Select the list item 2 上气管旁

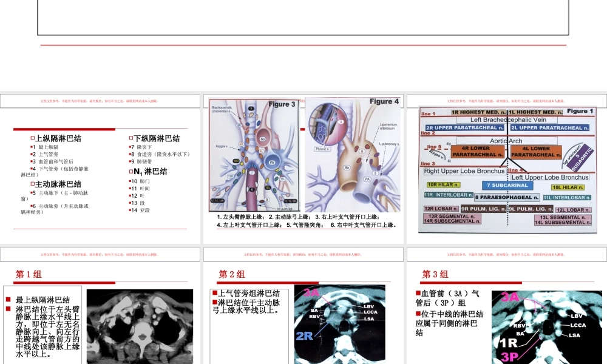44,154
